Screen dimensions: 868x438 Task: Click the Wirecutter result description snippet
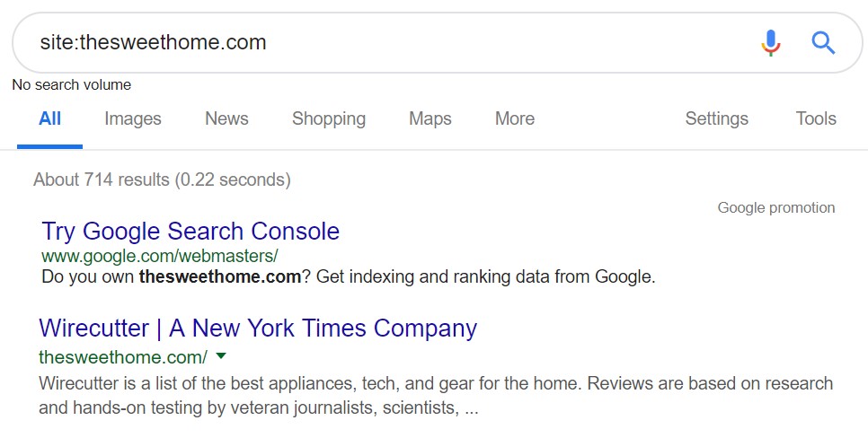tap(436, 395)
